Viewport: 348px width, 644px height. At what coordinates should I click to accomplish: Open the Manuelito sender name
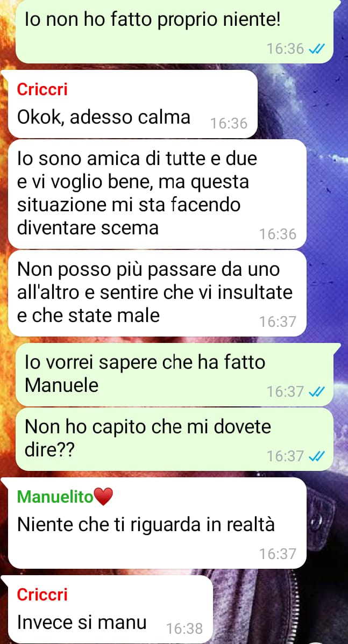coord(55,497)
